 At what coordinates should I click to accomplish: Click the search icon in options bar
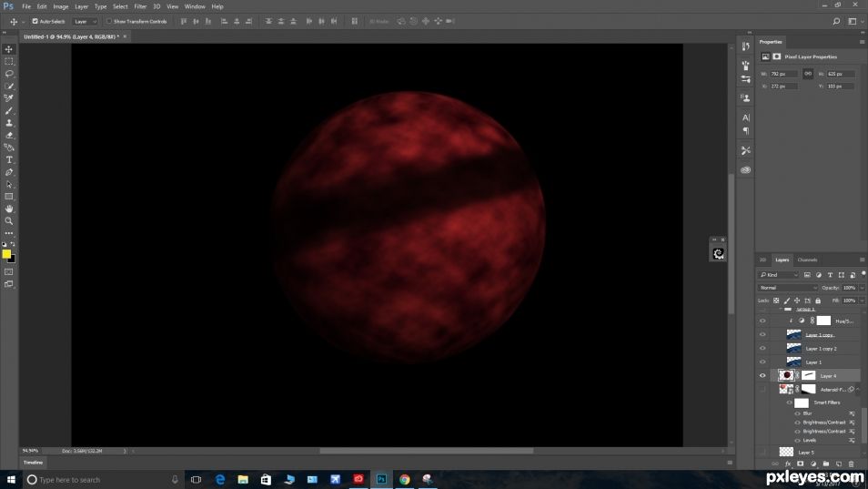point(836,21)
